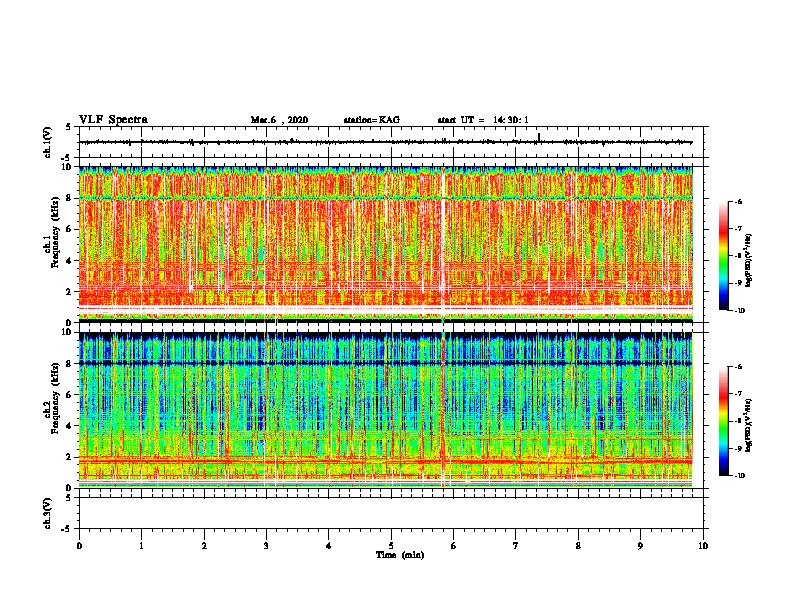Viewport: 792px width, 612px height.
Task: Click the "2" kHz tick on ch.1 frequency axis
Action: [69, 292]
